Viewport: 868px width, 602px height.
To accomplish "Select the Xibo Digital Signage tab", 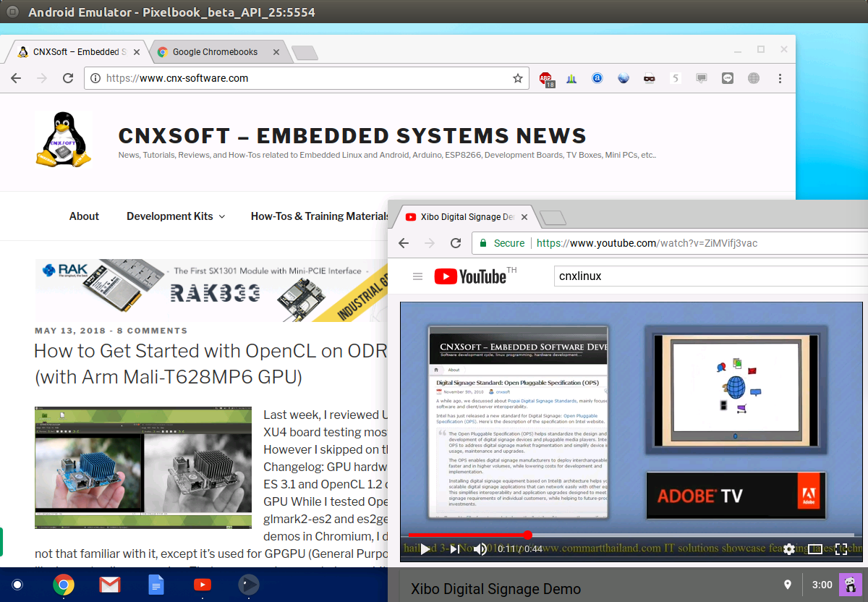I will 463,216.
